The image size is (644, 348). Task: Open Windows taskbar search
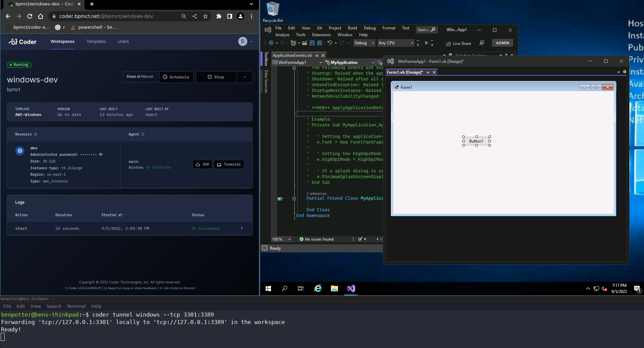284,289
